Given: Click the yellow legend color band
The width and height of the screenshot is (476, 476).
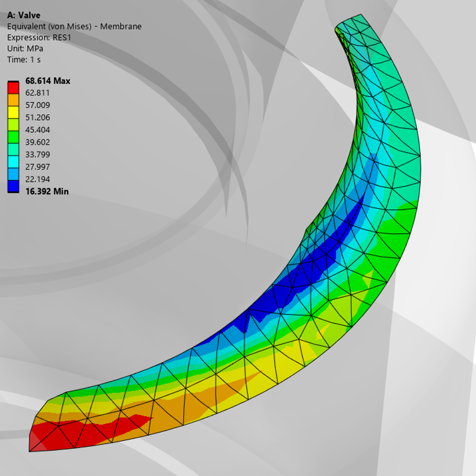Looking at the screenshot, I should click(x=13, y=112).
